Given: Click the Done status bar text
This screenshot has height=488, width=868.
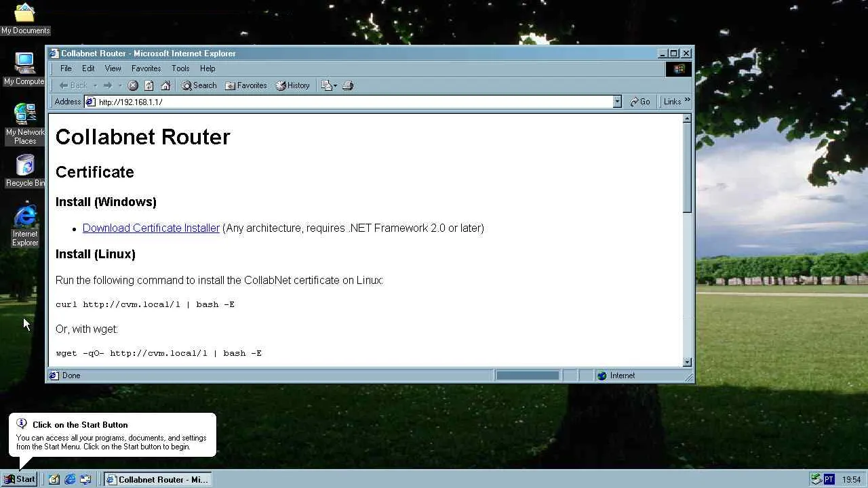Looking at the screenshot, I should 71,375.
